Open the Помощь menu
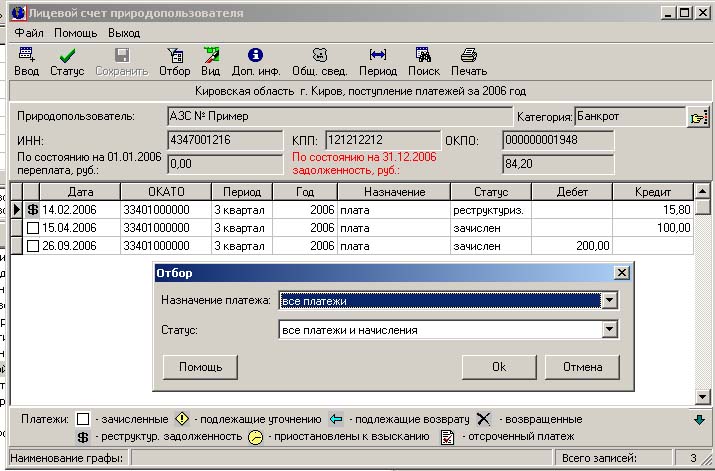Image resolution: width=715 pixels, height=471 pixels. [75, 33]
